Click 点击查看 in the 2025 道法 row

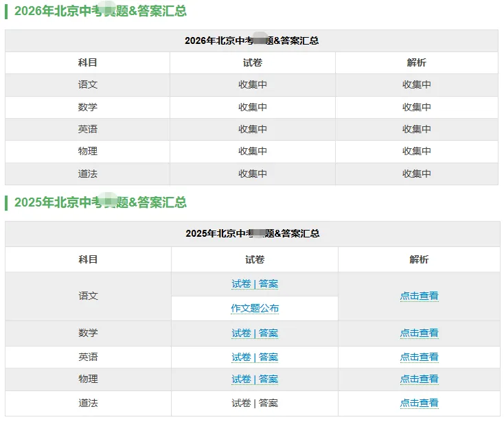419,403
